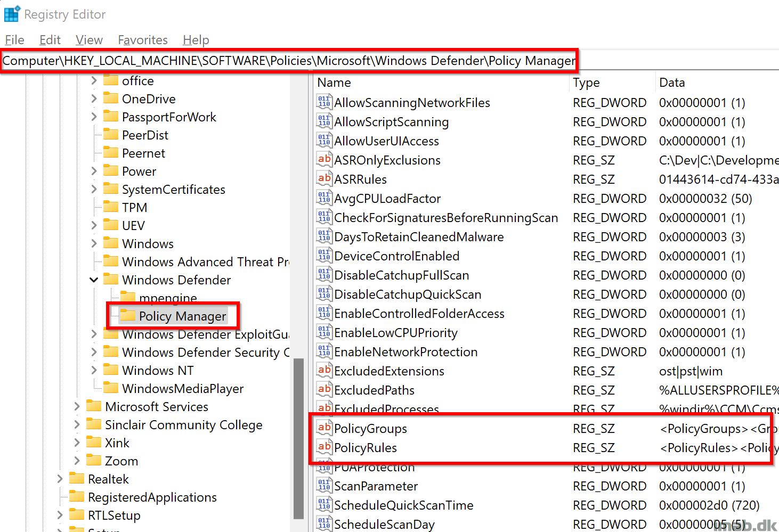Screen dimensions: 779x532
Task: Click the DWORD icon for ScanParameter
Action: [324, 486]
